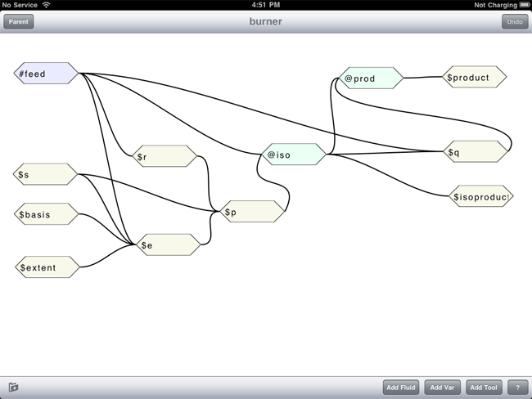Tap the Wi-Fi icon in status bar
The width and height of the screenshot is (532, 399).
click(46, 5)
